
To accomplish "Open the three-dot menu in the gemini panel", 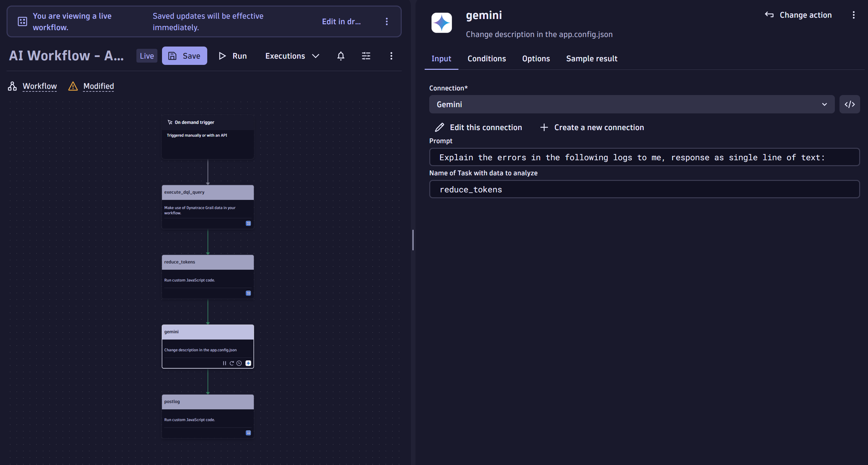I will click(x=854, y=14).
